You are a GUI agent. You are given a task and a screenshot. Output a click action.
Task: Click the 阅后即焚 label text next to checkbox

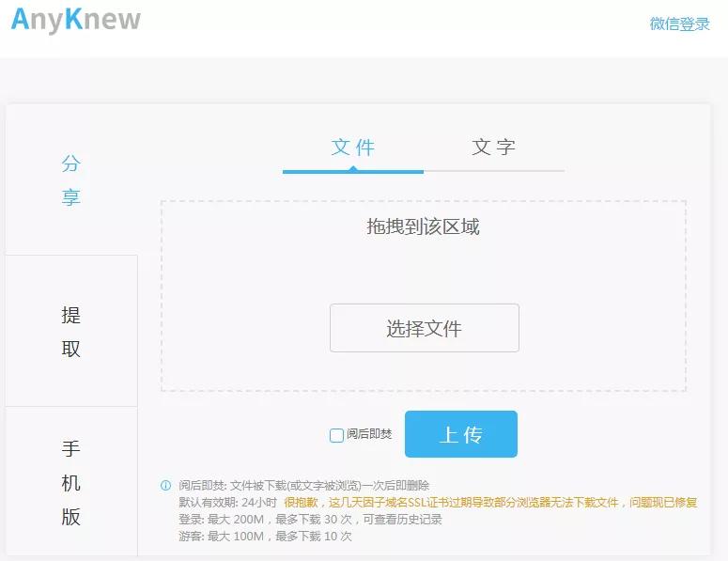369,434
